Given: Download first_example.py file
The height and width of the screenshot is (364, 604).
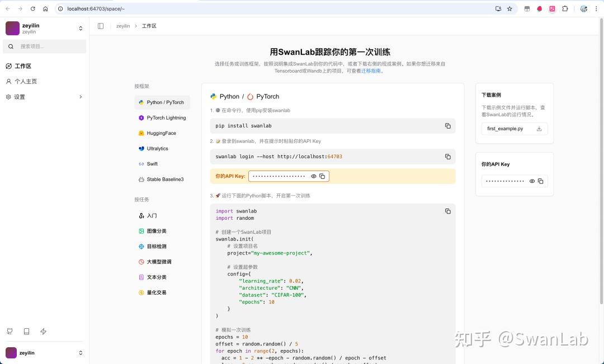Looking at the screenshot, I should coord(539,129).
